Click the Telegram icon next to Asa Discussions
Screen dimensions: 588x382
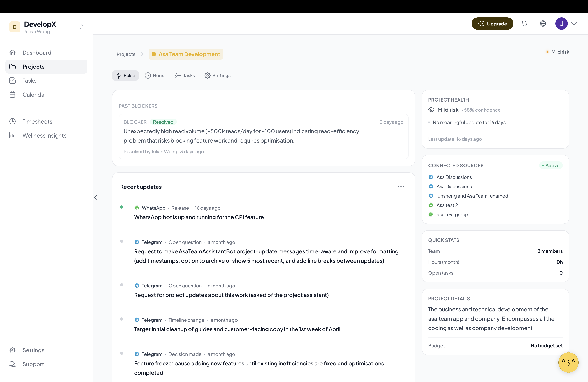pyautogui.click(x=431, y=177)
